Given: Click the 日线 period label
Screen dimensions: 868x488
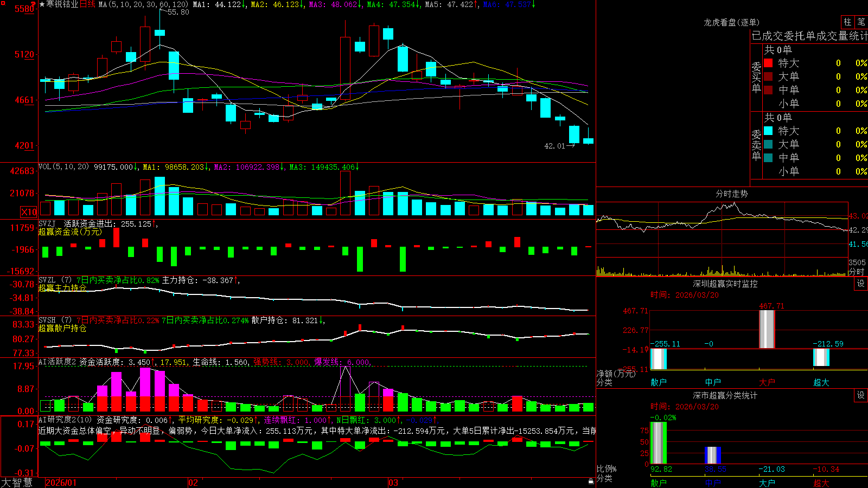Looking at the screenshot, I should tap(87, 4).
